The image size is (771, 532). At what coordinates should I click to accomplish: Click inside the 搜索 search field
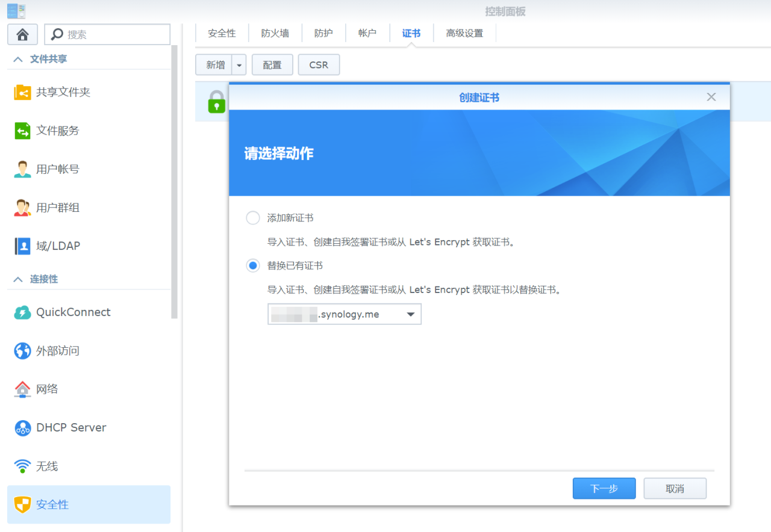coord(114,34)
